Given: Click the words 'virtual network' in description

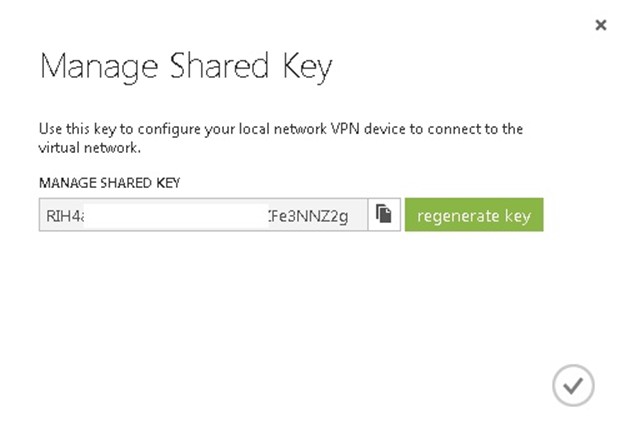Looking at the screenshot, I should [88, 148].
